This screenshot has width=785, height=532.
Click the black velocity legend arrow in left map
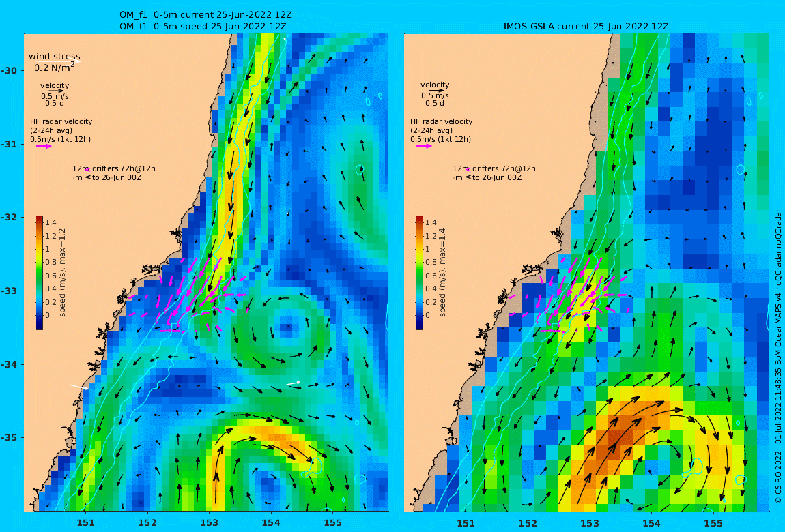(56, 91)
